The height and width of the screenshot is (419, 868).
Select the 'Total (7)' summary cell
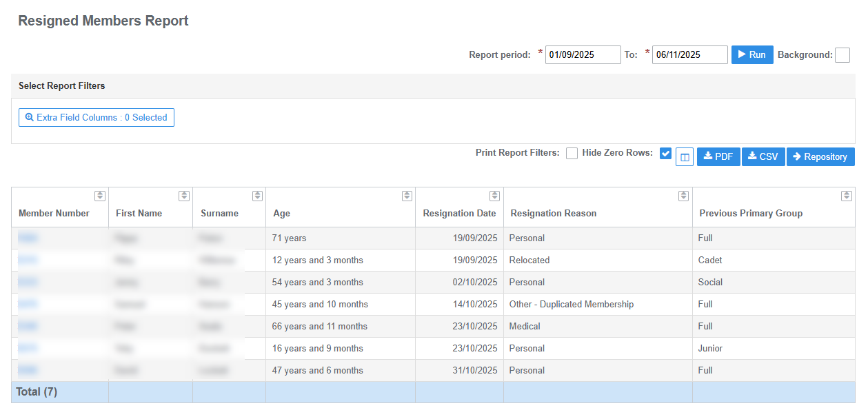[x=60, y=392]
